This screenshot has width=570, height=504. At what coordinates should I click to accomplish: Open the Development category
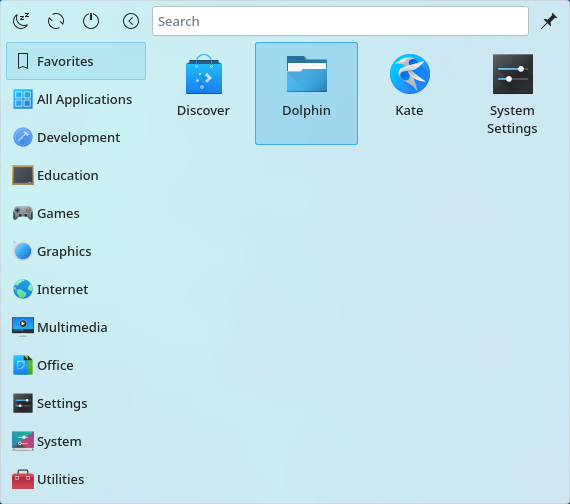[76, 137]
